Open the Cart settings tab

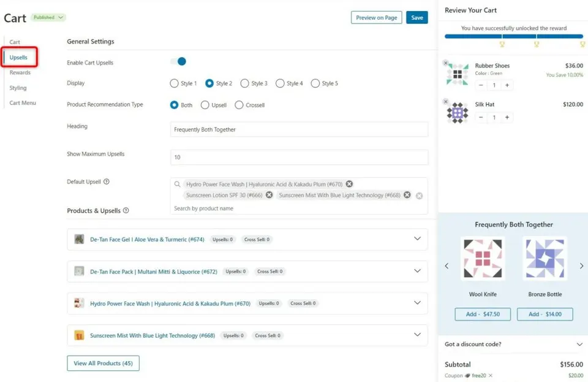(15, 42)
